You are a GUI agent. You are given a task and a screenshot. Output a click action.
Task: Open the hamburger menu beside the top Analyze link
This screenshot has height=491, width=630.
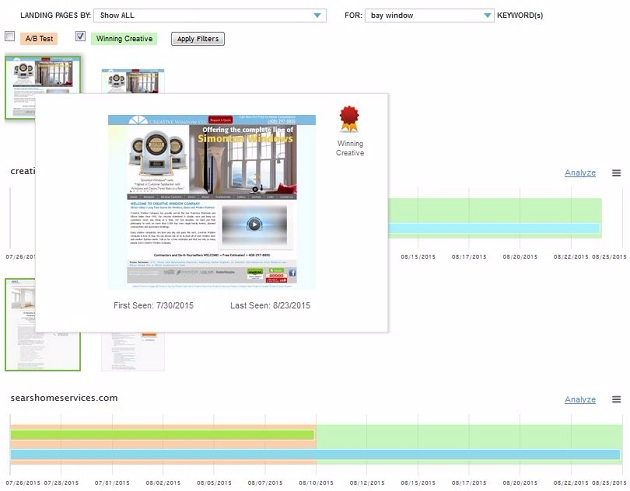pos(616,173)
